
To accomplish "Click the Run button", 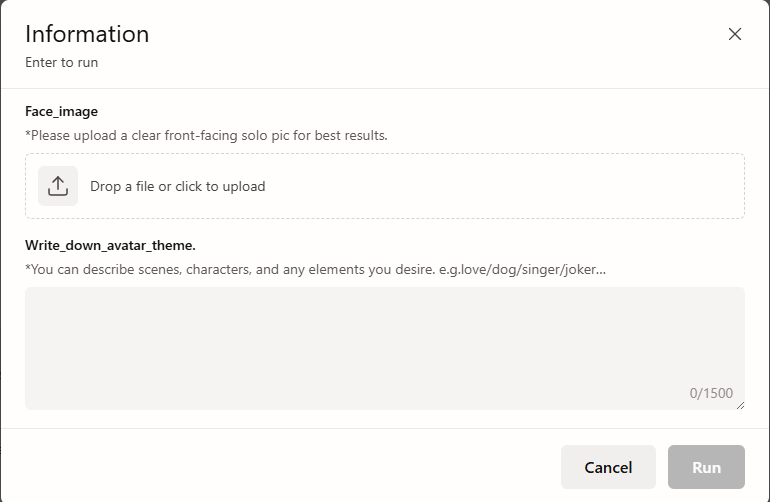I will (x=706, y=467).
